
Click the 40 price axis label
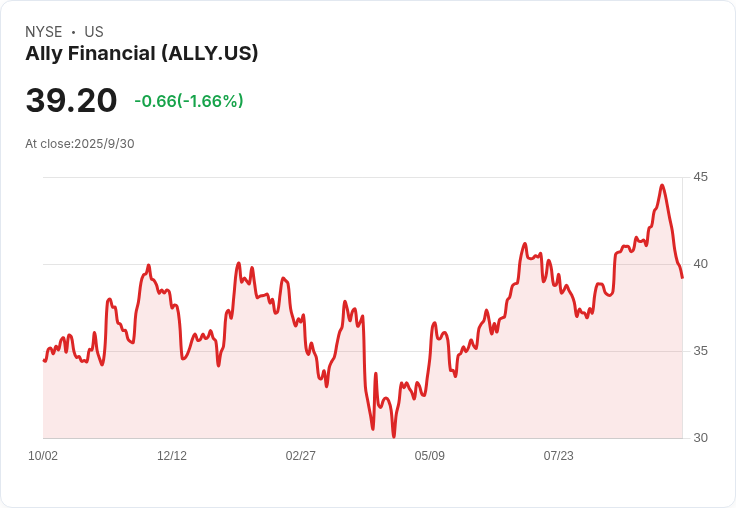[x=700, y=264]
